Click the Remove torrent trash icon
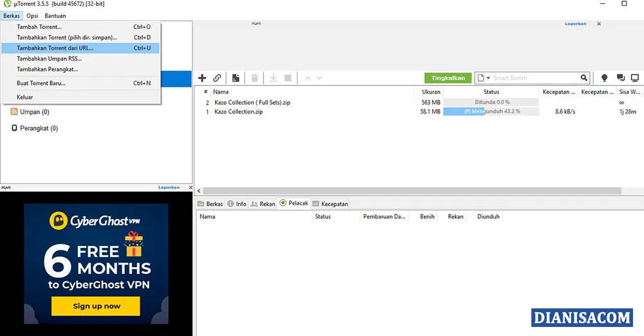 click(255, 78)
